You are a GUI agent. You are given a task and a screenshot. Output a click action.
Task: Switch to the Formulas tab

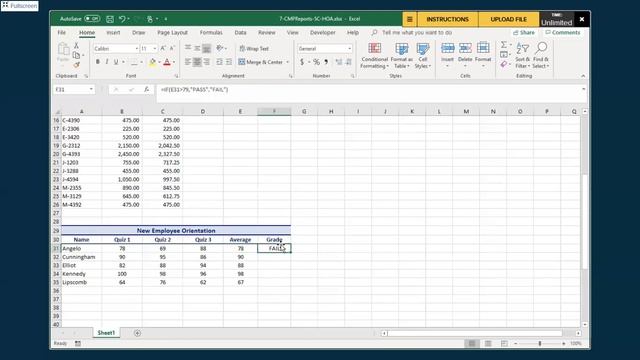[211, 32]
